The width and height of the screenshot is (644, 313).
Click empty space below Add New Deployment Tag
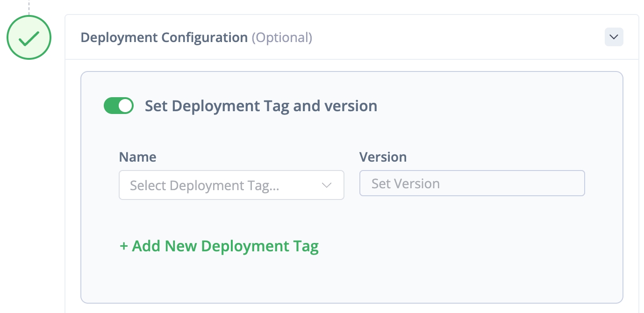[351, 278]
